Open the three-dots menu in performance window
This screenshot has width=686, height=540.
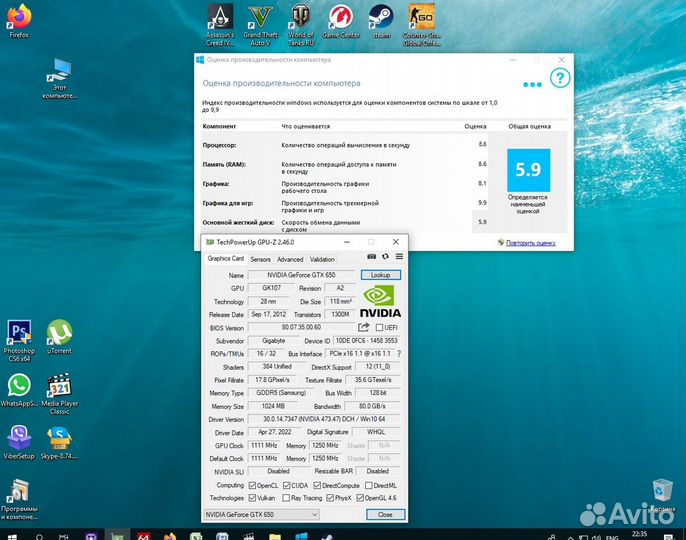[532, 84]
